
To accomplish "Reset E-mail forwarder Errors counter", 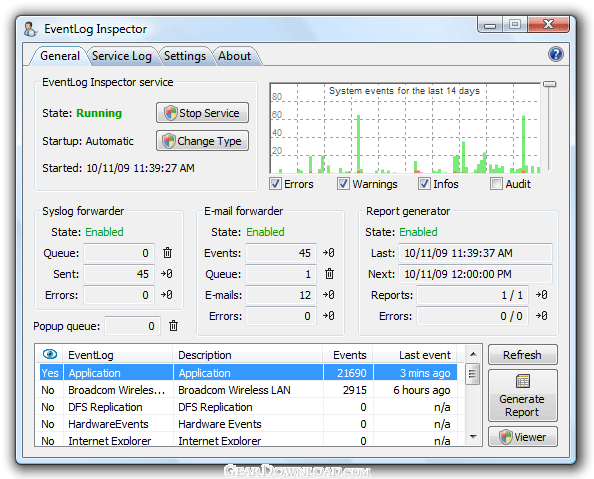I will (328, 316).
